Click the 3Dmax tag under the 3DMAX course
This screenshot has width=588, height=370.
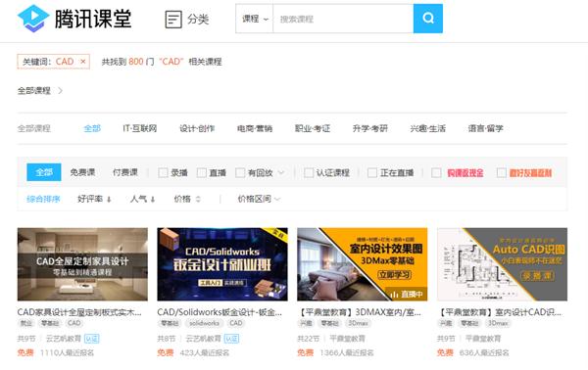[358, 323]
